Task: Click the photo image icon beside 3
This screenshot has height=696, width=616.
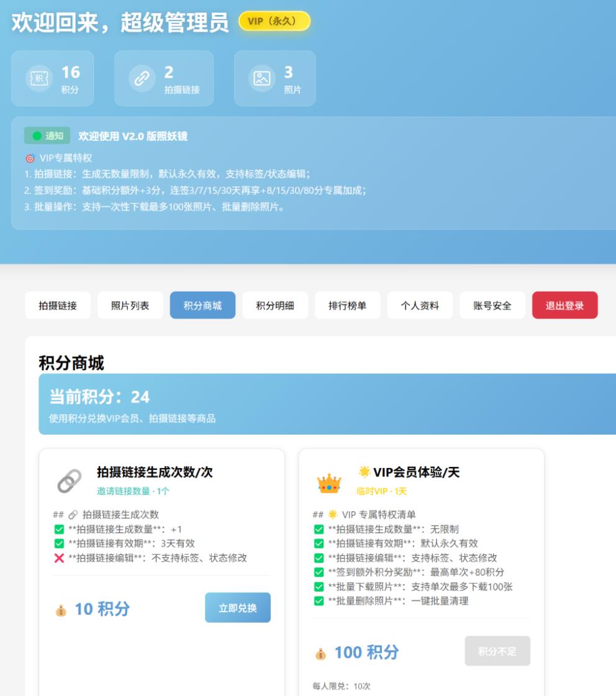Action: [x=261, y=78]
